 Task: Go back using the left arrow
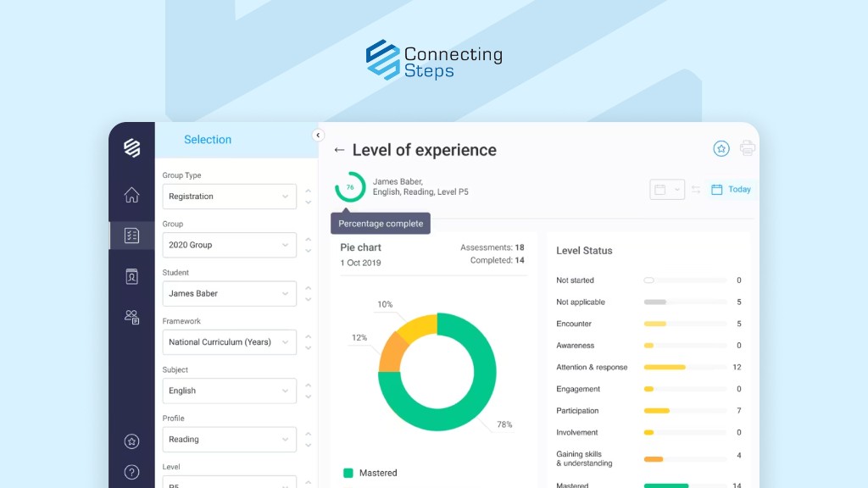coord(339,150)
